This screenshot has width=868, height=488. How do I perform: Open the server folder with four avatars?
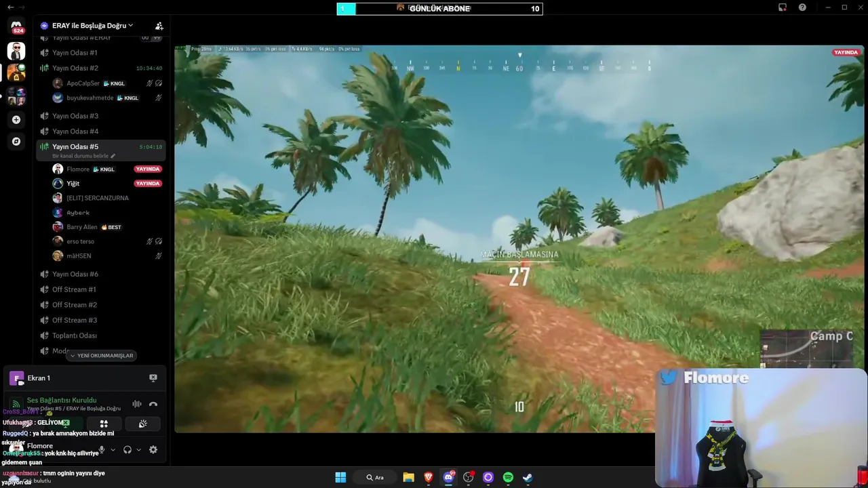[x=16, y=96]
